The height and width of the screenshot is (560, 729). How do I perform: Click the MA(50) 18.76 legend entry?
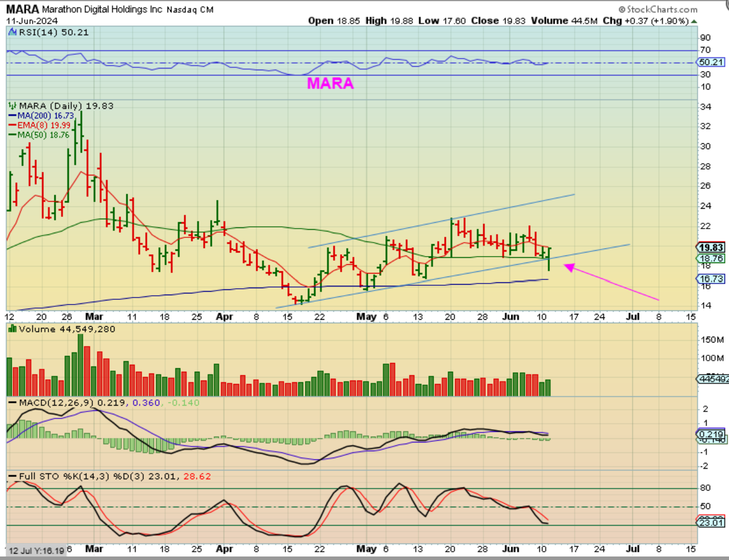39,134
